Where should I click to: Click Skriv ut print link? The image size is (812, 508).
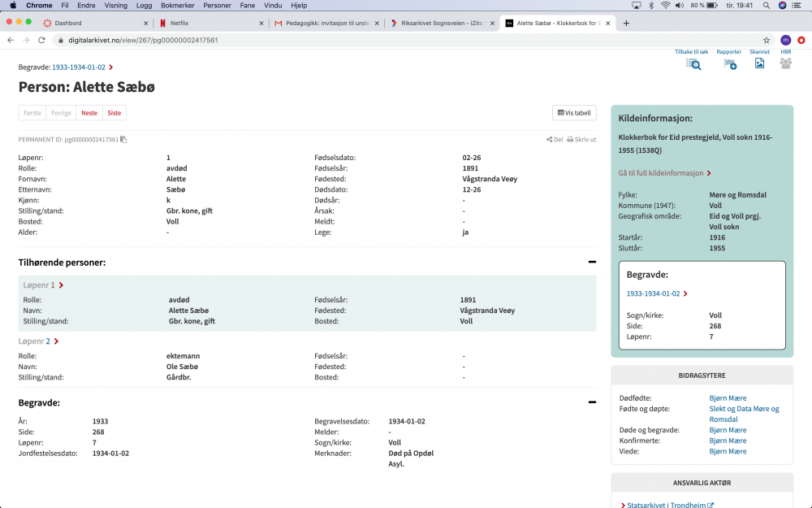point(581,140)
